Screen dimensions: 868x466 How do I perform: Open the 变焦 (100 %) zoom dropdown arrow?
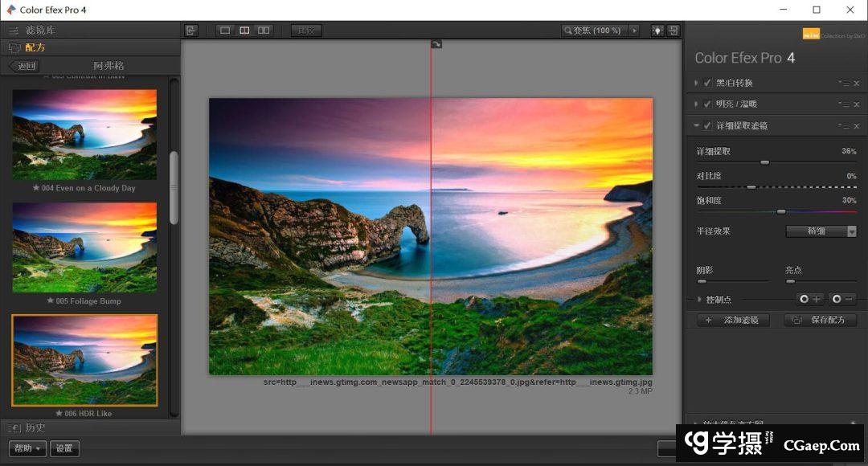click(634, 31)
